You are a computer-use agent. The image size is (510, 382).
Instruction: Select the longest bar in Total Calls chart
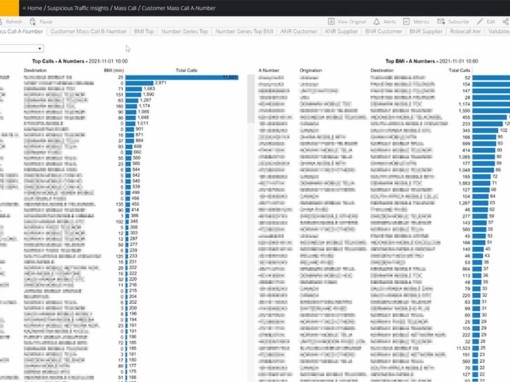pos(182,77)
